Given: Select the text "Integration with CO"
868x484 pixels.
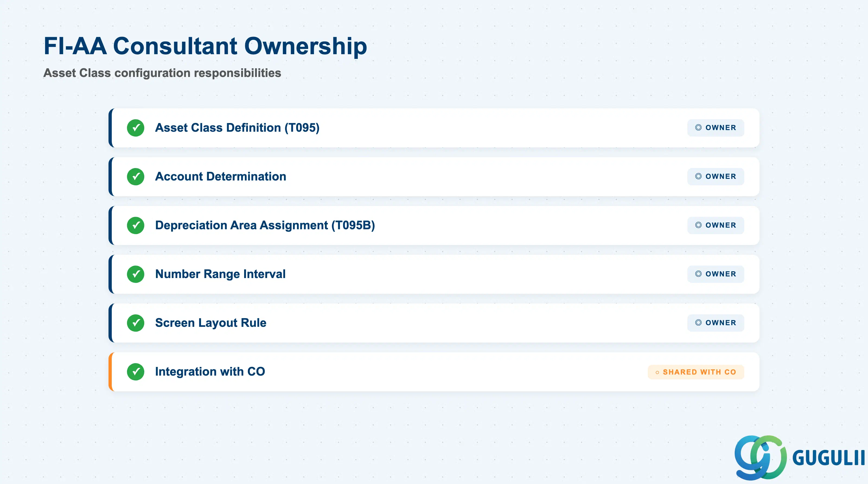Looking at the screenshot, I should pyautogui.click(x=210, y=372).
